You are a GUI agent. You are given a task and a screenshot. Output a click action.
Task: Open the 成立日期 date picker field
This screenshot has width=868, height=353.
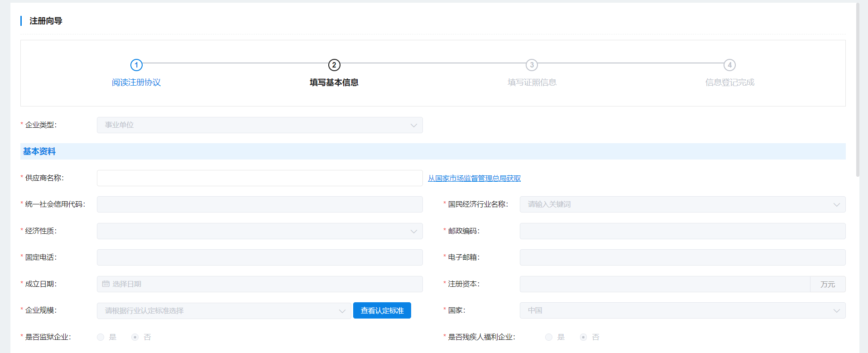pos(260,284)
